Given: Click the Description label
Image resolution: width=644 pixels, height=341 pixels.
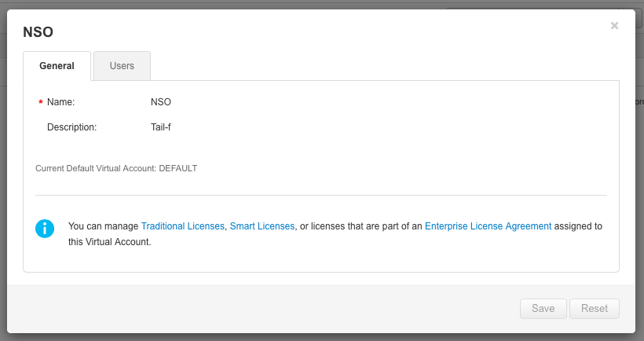Looking at the screenshot, I should point(71,127).
